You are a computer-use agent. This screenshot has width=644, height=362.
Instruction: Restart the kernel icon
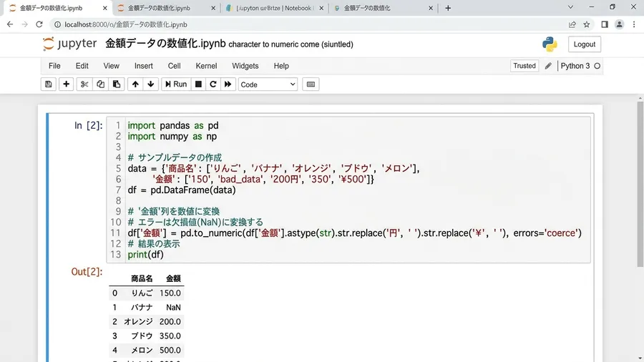(x=213, y=84)
